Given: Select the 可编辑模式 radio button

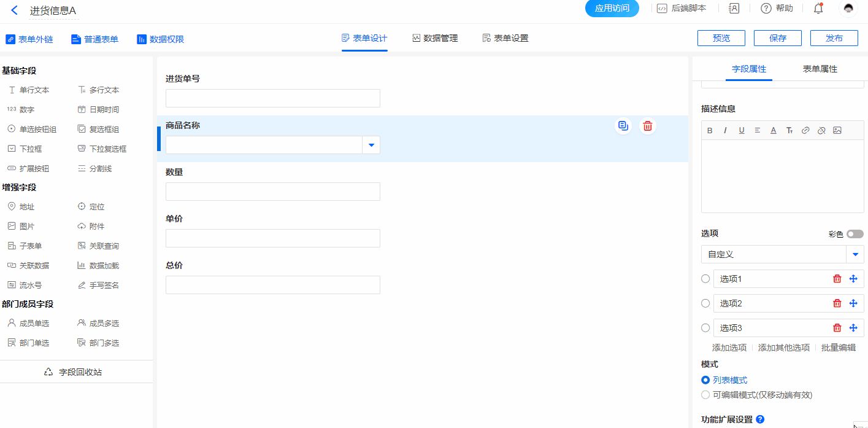Looking at the screenshot, I should [705, 395].
